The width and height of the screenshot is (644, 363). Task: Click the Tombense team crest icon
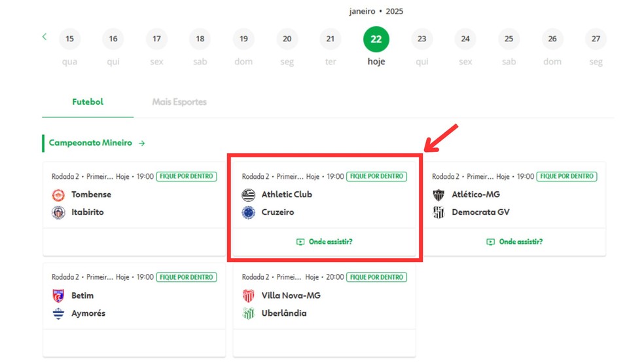coord(58,195)
